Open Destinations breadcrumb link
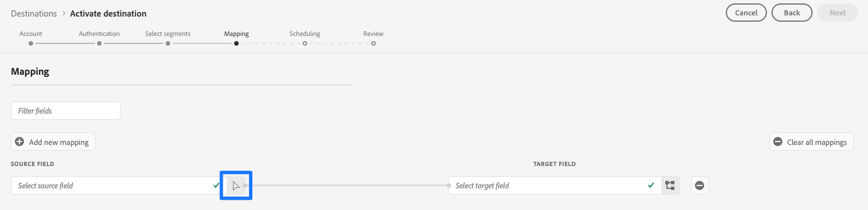The width and height of the screenshot is (868, 210). pyautogui.click(x=34, y=13)
